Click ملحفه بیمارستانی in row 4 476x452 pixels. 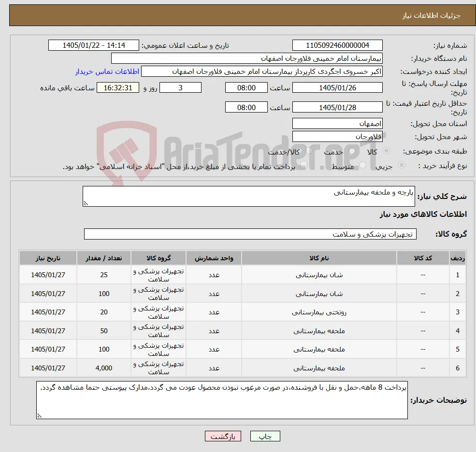click(319, 331)
